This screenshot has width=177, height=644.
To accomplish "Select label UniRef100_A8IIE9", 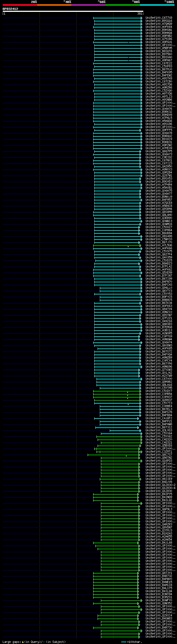I will [159, 479].
